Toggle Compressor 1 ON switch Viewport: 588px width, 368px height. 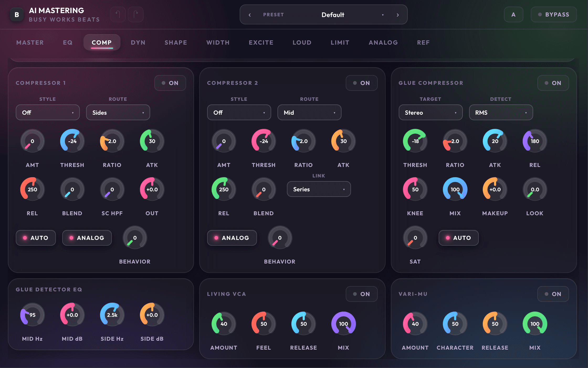click(170, 83)
